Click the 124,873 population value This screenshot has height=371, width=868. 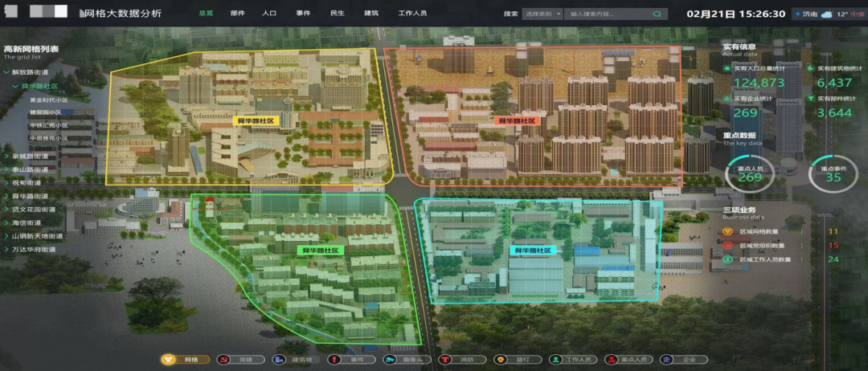[759, 83]
